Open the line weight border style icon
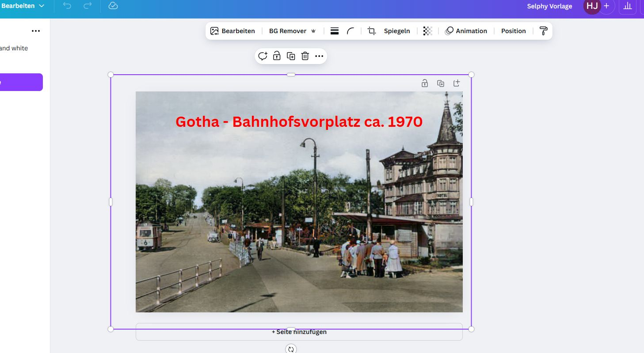The image size is (644, 353). pos(335,31)
